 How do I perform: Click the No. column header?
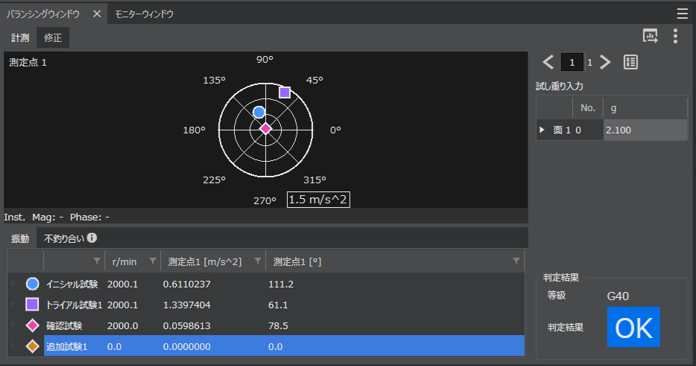pos(588,108)
